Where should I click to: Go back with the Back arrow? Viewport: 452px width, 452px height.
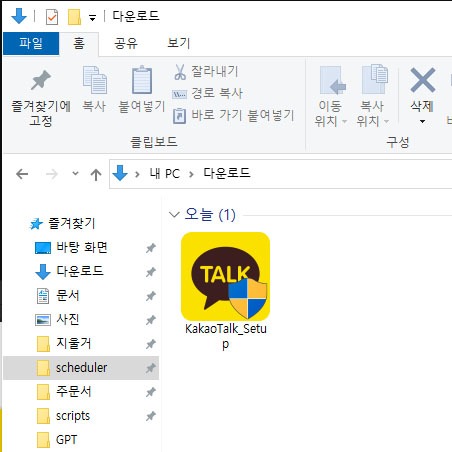click(x=22, y=174)
